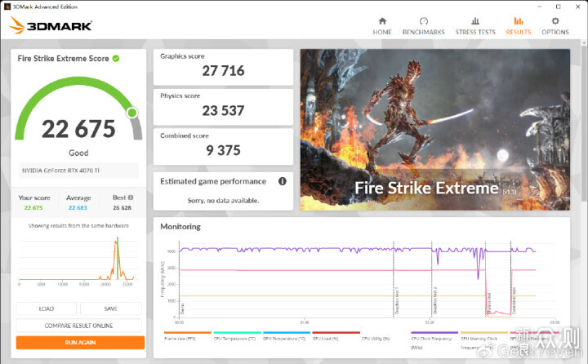
Task: Open the Estimated game performance info icon
Action: point(283,181)
